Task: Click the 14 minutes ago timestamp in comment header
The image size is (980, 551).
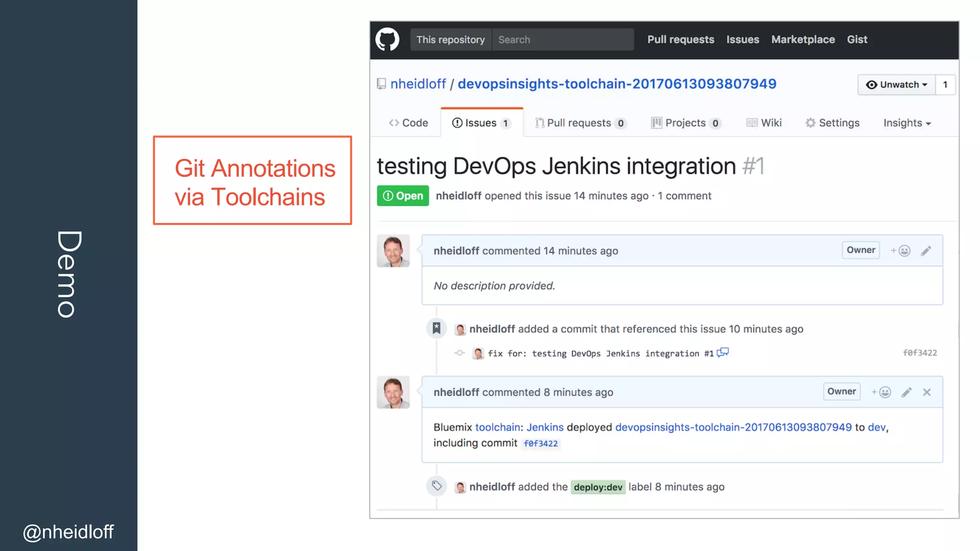Action: coord(581,251)
